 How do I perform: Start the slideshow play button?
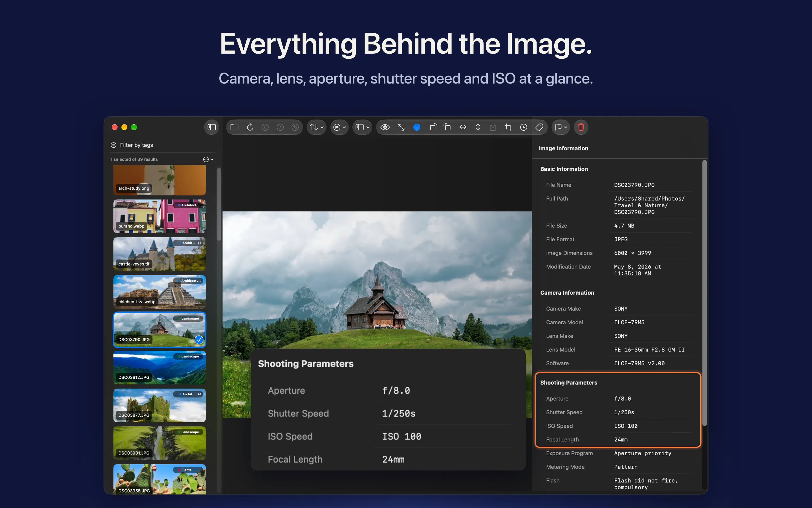(524, 127)
